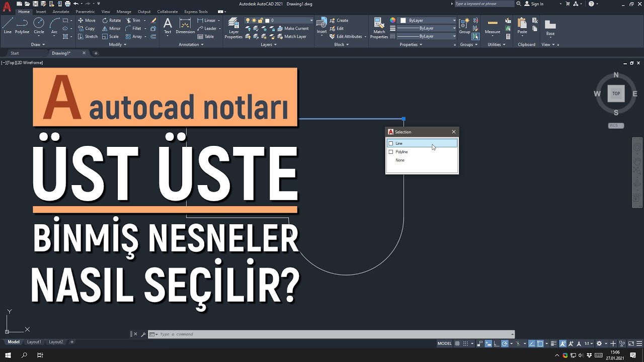Click Match Properties tool
Image resolution: width=644 pixels, height=362 pixels.
click(379, 28)
